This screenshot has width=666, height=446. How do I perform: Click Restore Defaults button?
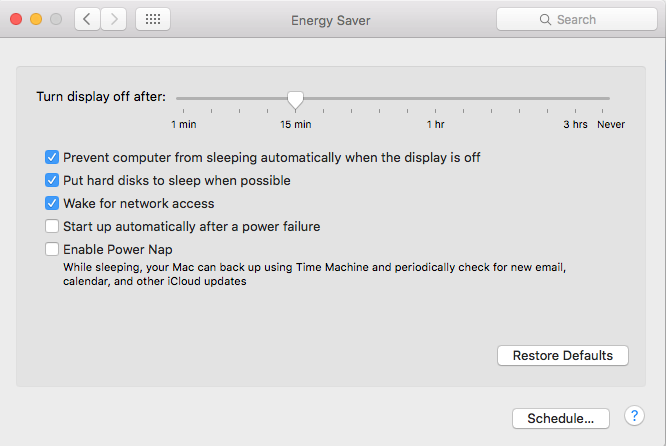point(563,356)
